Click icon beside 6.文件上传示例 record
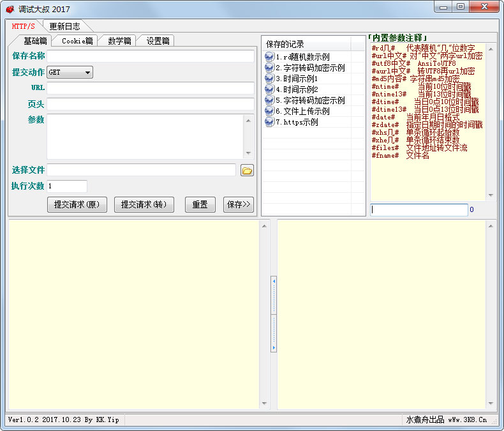Viewport: 504px width, 431px height. tap(269, 111)
